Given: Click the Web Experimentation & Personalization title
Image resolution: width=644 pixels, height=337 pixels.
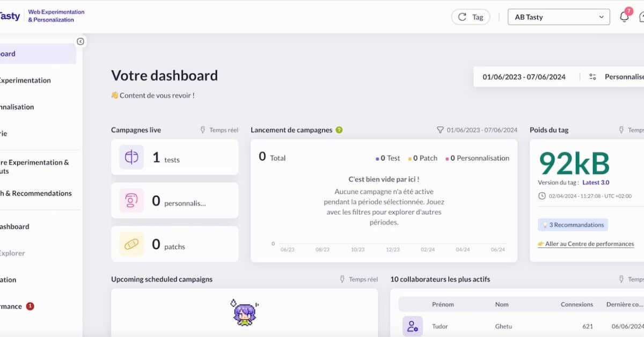Looking at the screenshot, I should [56, 16].
